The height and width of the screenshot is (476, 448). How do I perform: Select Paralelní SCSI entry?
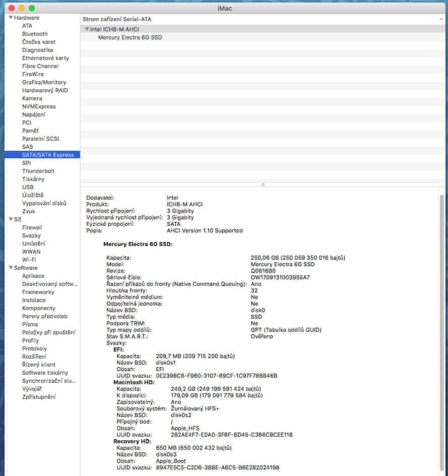(x=41, y=139)
